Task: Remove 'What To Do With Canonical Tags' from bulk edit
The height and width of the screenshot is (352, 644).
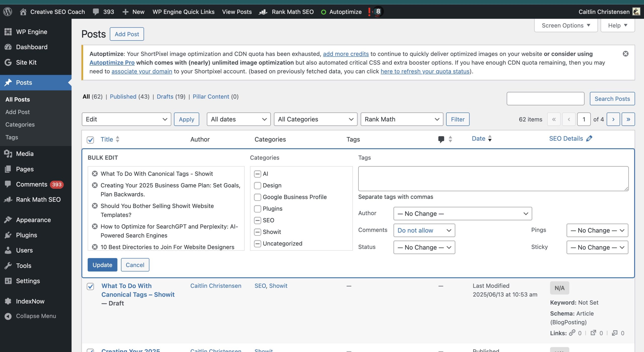Action: (x=95, y=174)
